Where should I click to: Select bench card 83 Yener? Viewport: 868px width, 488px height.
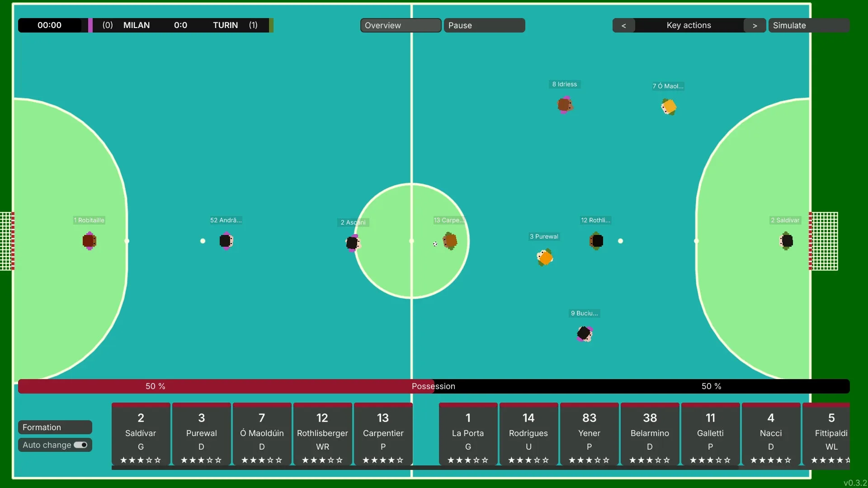point(589,434)
